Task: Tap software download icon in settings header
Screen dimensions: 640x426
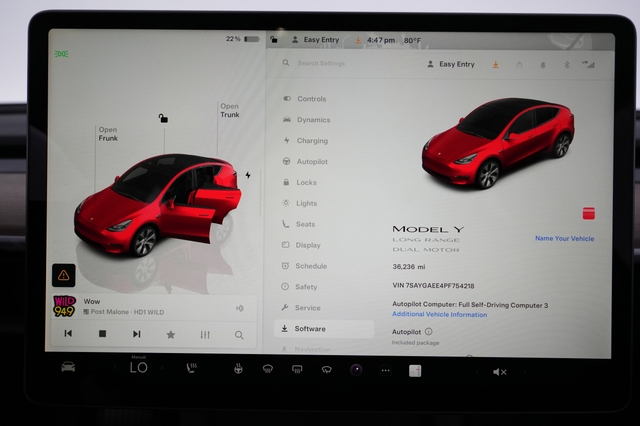Action: point(496,64)
